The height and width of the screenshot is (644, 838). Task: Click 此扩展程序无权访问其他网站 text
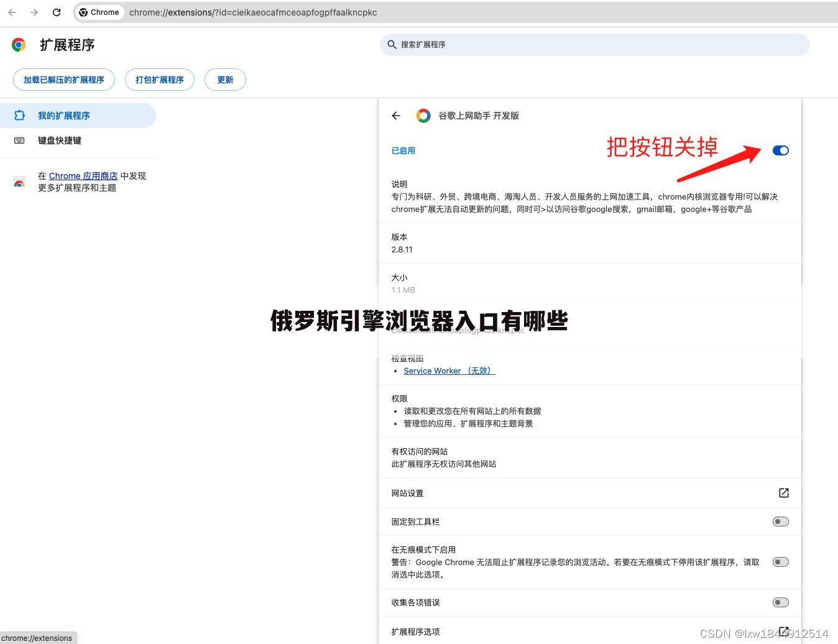tap(444, 464)
